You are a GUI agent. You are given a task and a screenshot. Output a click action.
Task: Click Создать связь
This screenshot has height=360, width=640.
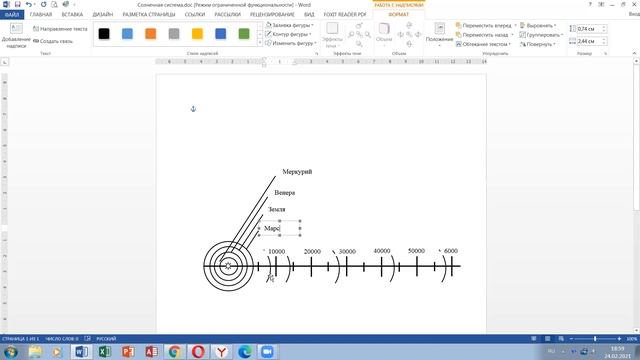click(53, 41)
